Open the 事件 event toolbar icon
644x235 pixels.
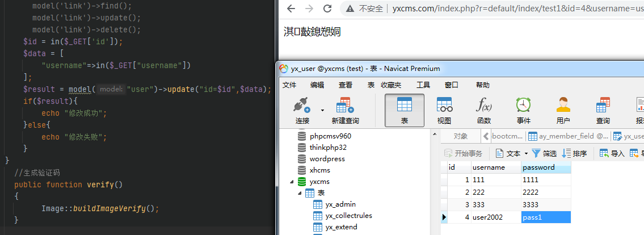[x=523, y=105]
